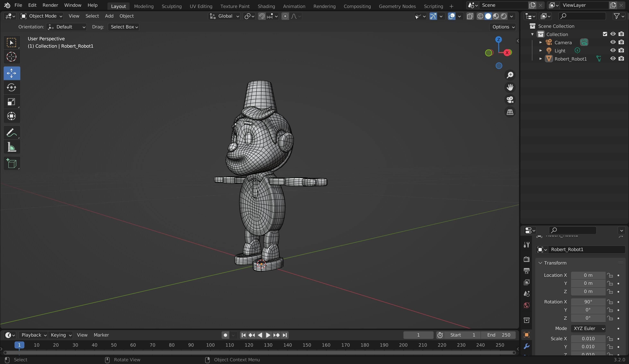Screen dimensions: 629x364
Task: Select the Annotate pencil tool
Action: pyautogui.click(x=11, y=132)
